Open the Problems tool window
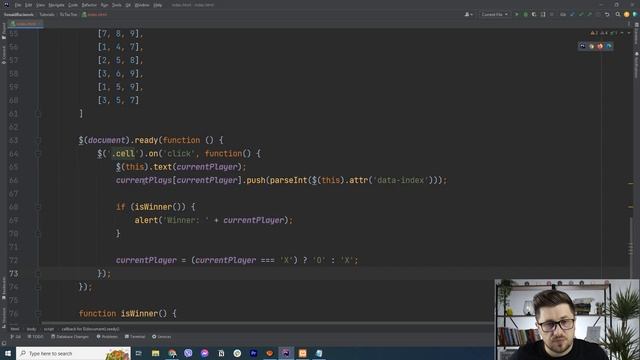Viewport: 640px width, 360px height. pyautogui.click(x=107, y=337)
